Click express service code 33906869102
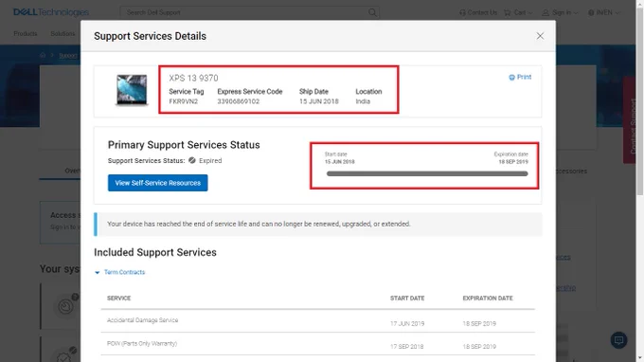 pos(239,101)
